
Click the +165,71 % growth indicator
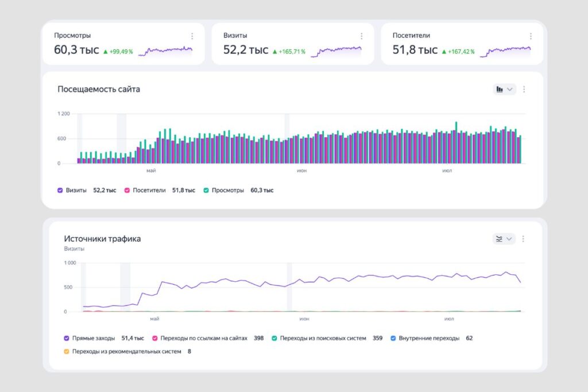289,52
